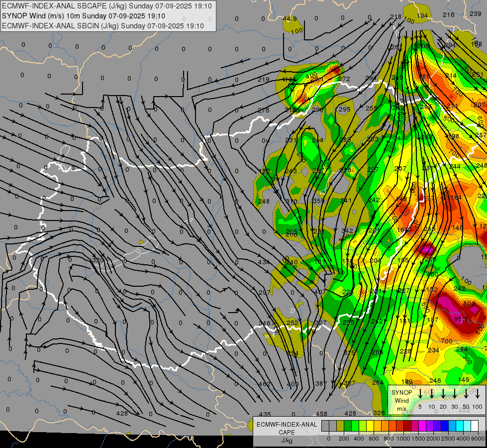Click the map value '145'
Screen dimensions: 487x448
coord(464,380)
